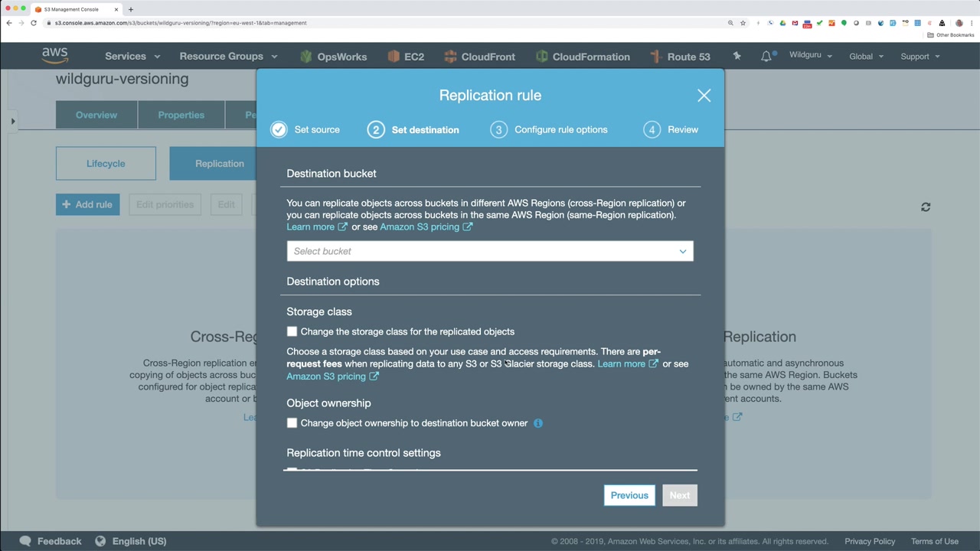The image size is (980, 551).
Task: Click the zoom magnifier icon in address bar
Action: (730, 23)
